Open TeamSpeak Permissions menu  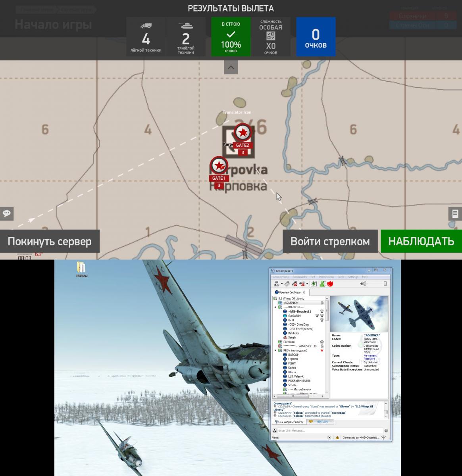[x=327, y=277]
